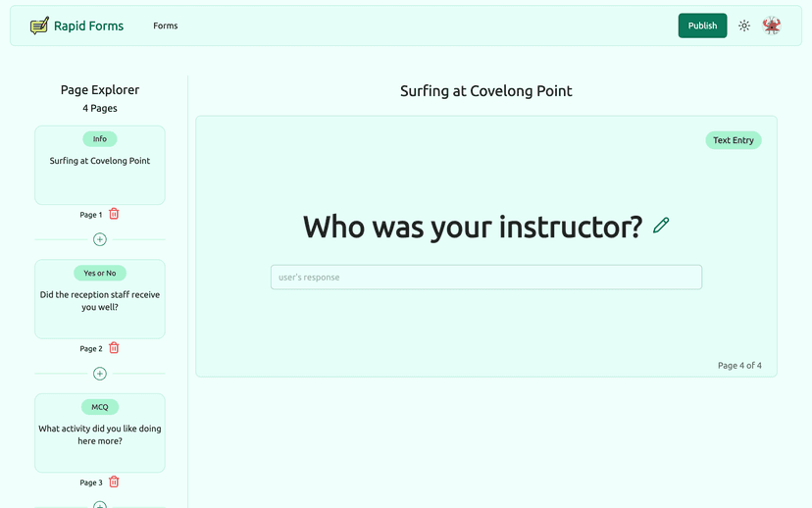Screen dimensions: 812x508
Task: Open the Forms menu item
Action: tap(166, 26)
